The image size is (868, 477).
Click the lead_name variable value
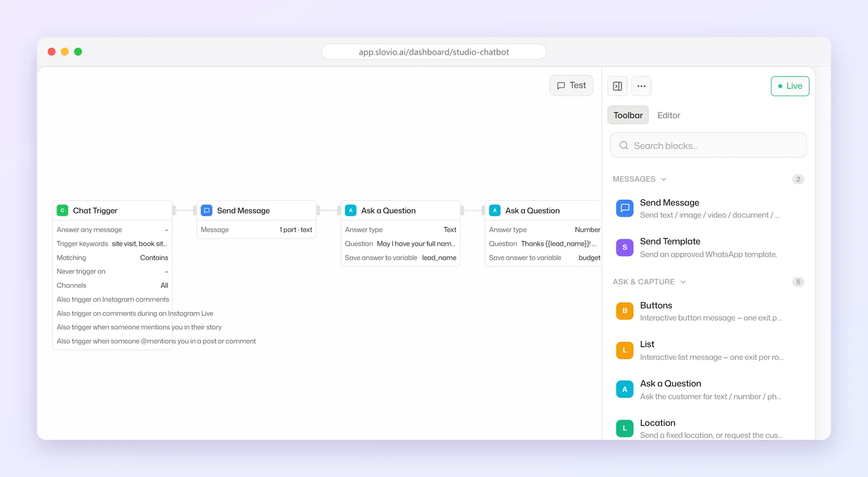pyautogui.click(x=439, y=258)
